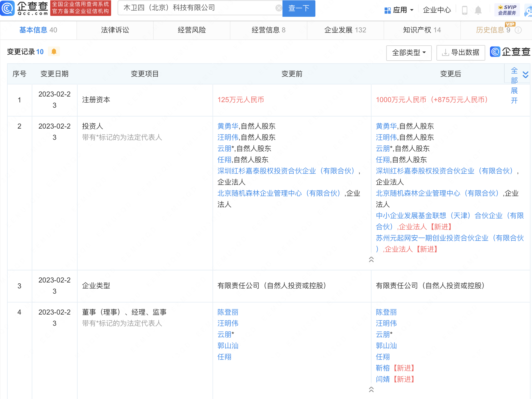Screen dimensions: 532x399
Task: Click the history info help icon
Action: pos(518,30)
